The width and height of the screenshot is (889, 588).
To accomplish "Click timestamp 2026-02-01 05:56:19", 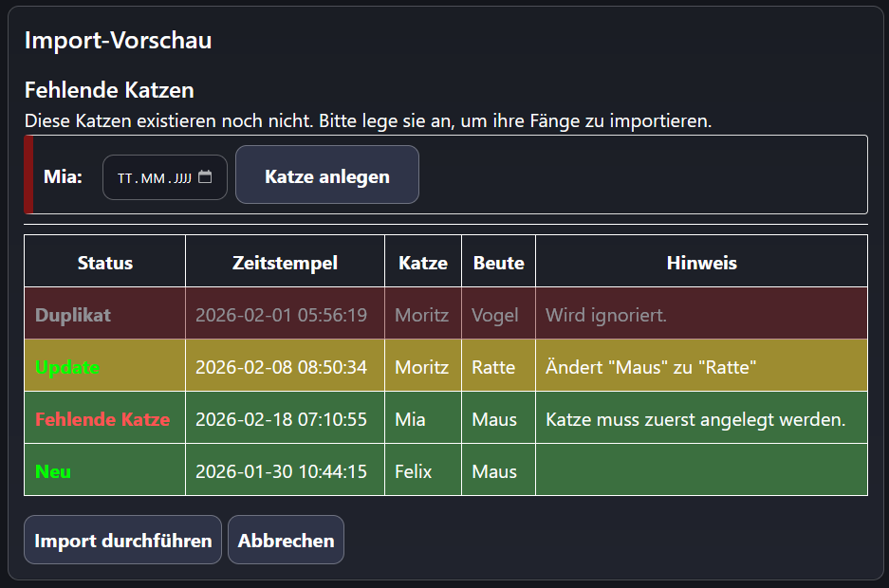I will pyautogui.click(x=281, y=315).
